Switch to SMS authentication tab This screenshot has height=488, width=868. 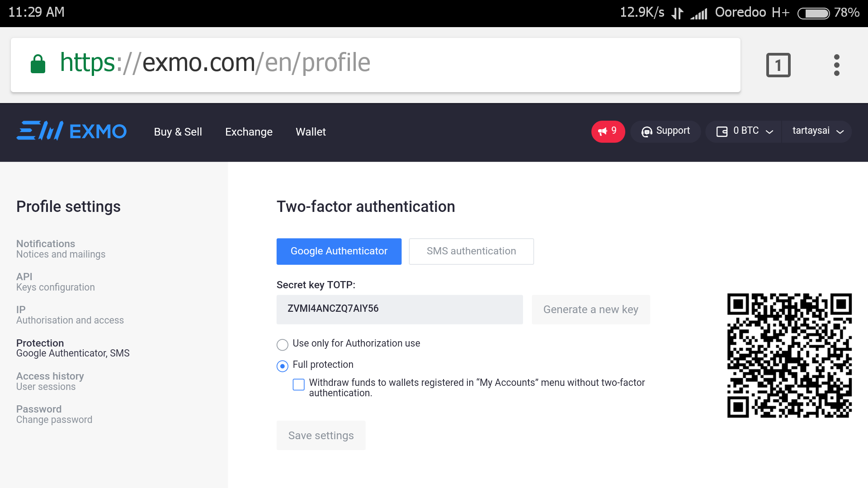[x=472, y=251]
